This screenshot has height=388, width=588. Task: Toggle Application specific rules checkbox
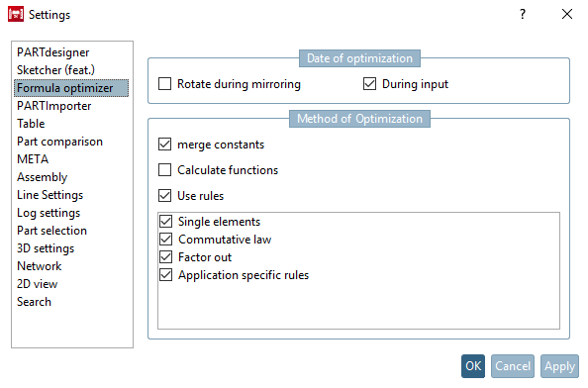coord(165,275)
